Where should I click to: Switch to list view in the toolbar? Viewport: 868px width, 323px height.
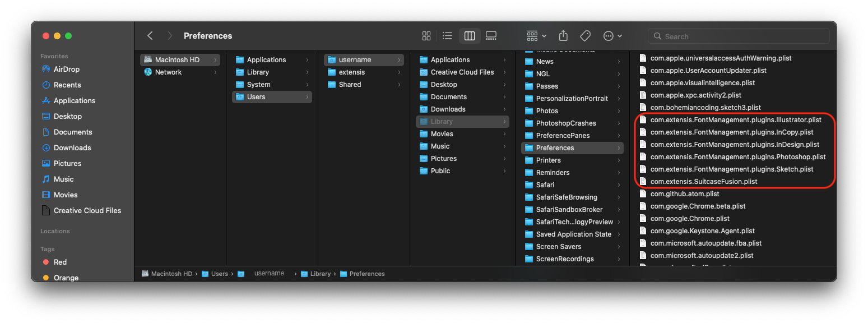coord(447,36)
